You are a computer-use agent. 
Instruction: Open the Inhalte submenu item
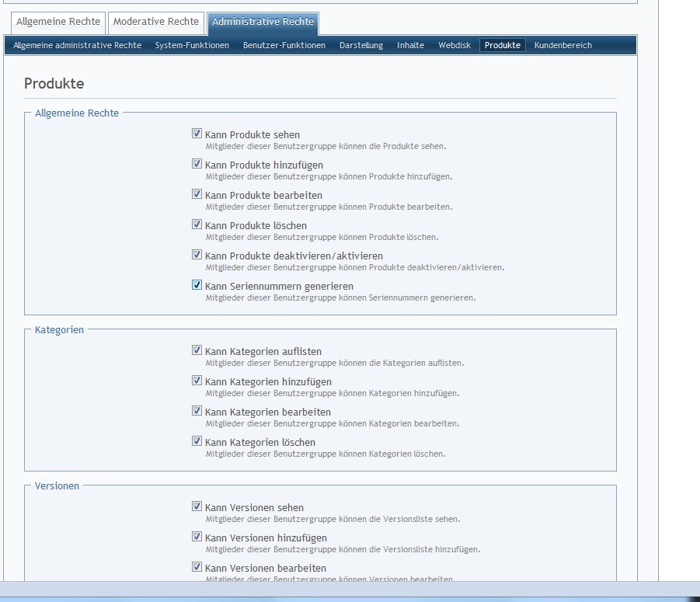pos(410,45)
